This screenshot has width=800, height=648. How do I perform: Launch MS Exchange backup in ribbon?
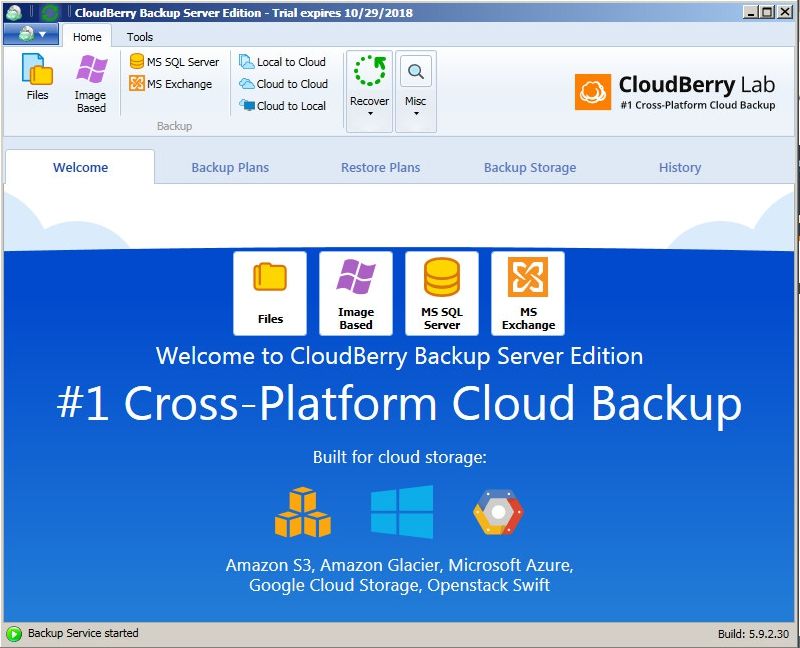tap(170, 84)
